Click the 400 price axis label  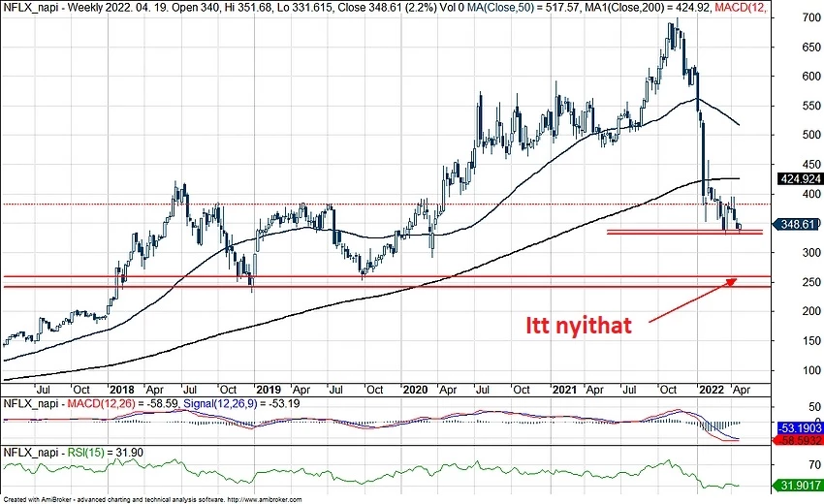click(x=811, y=194)
